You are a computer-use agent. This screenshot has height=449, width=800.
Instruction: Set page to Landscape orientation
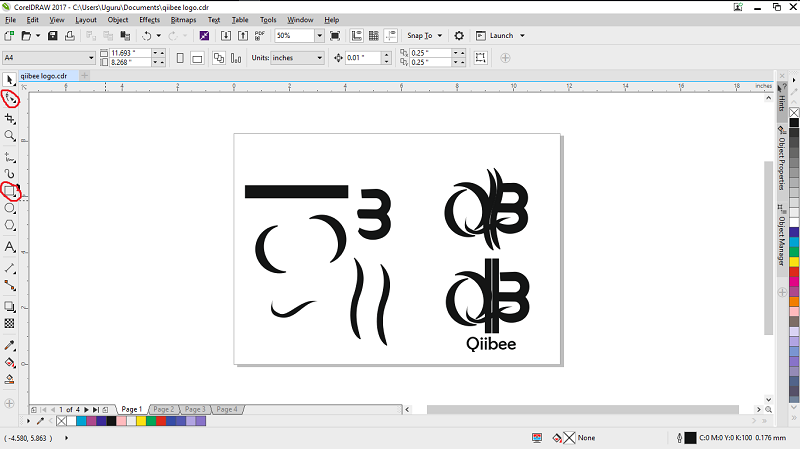(197, 58)
